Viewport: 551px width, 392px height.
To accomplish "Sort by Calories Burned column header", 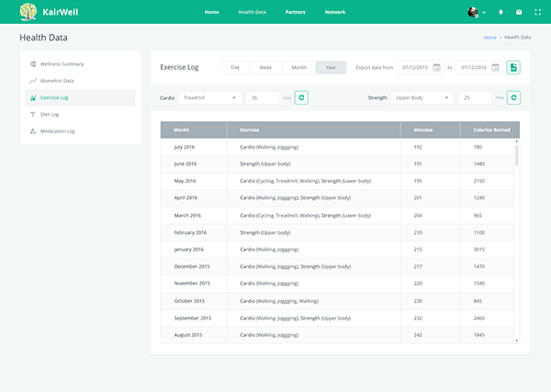I will click(491, 130).
